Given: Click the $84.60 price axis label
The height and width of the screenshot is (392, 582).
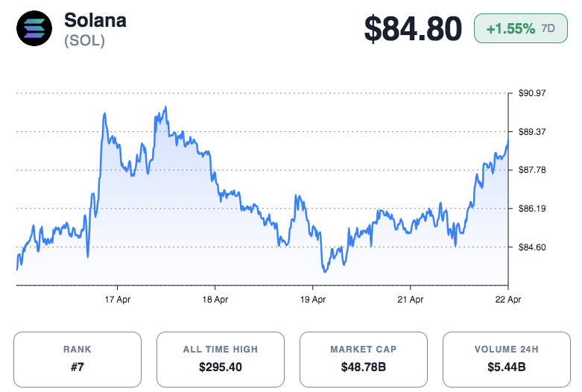Looking at the screenshot, I should (x=532, y=247).
